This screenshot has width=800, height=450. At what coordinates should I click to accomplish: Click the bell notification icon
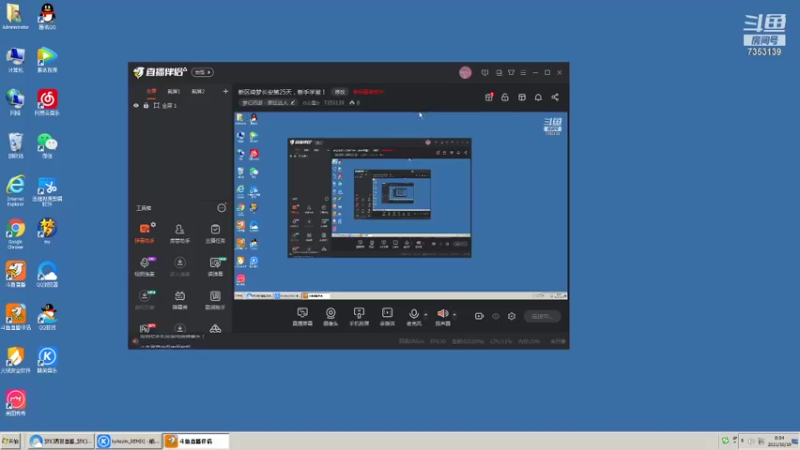[538, 97]
